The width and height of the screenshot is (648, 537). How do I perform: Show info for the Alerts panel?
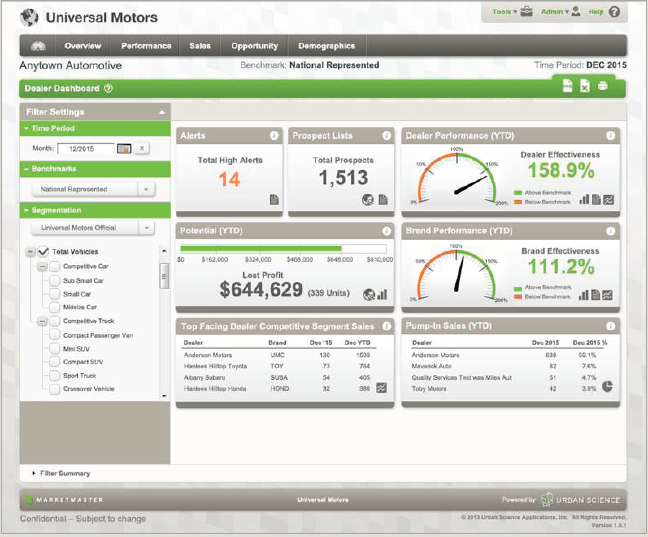[x=274, y=136]
